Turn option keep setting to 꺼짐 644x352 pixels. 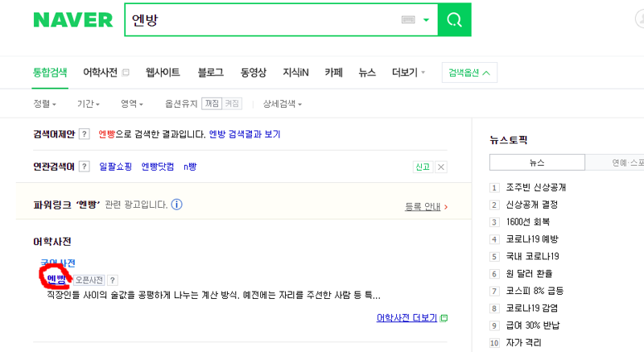click(x=212, y=103)
